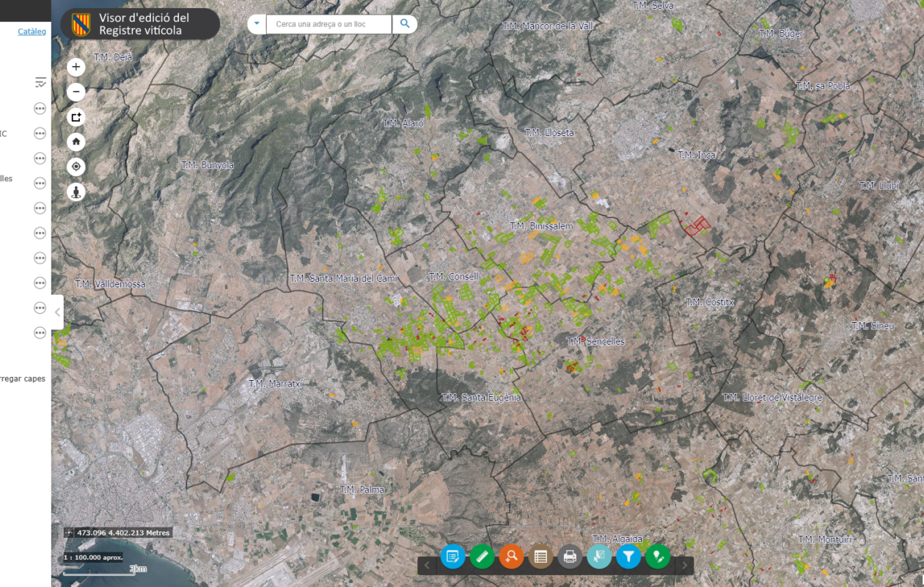Click the zoom-to-area extent button
Screen dimensions: 924x587
(76, 117)
